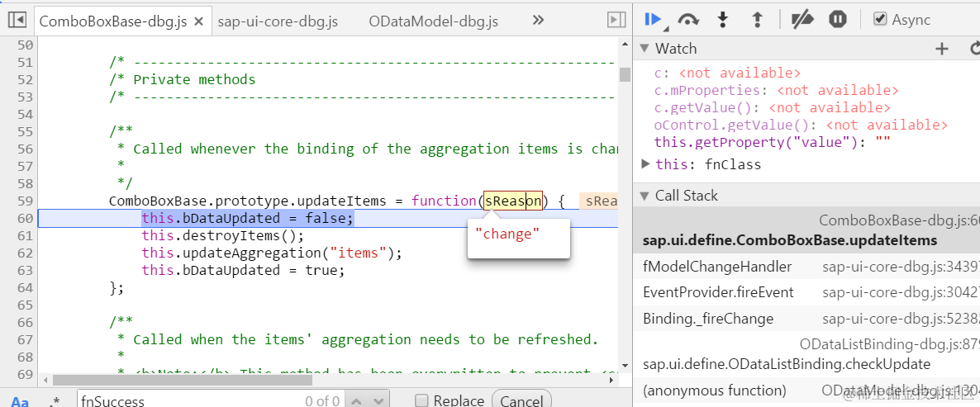980x407 pixels.
Task: Select the Binding._fireChange stack frame
Action: pos(806,319)
